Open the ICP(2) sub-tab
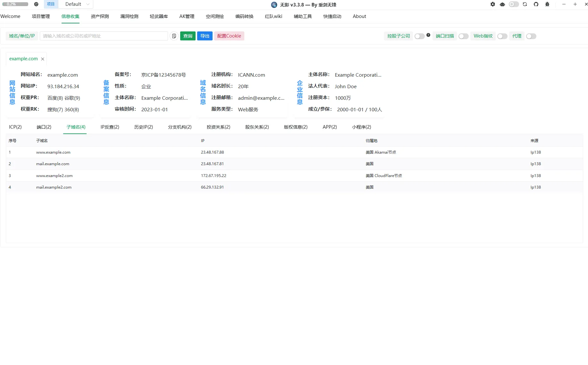 click(15, 127)
